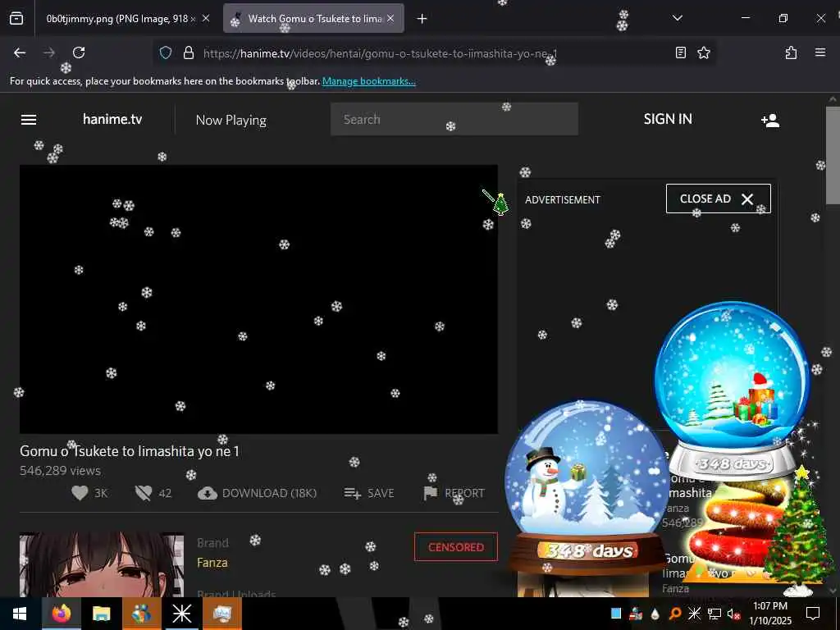Open the network tray icon
Image resolution: width=840 pixels, height=630 pixels.
point(714,614)
